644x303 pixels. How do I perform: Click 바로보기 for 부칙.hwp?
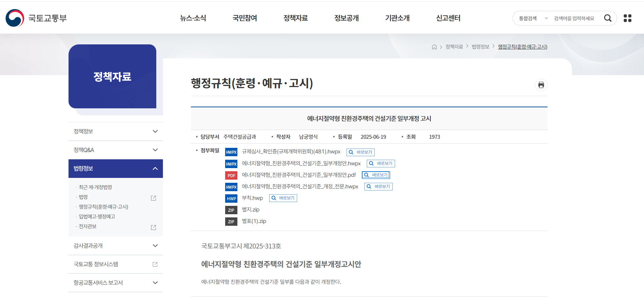[x=283, y=198]
